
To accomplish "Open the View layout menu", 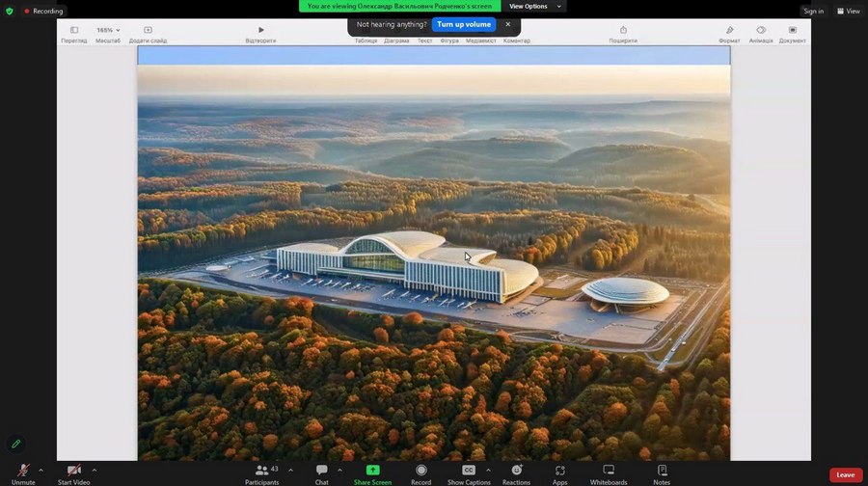I will [848, 11].
